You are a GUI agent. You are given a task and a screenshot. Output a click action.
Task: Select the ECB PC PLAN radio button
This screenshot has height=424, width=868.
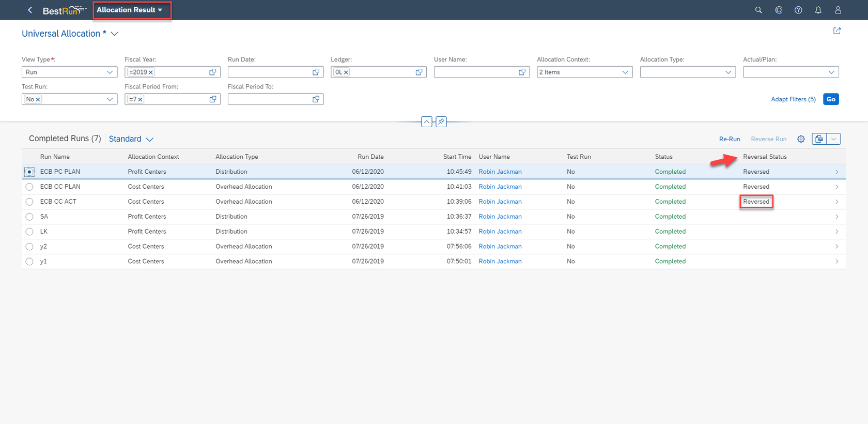tap(29, 172)
